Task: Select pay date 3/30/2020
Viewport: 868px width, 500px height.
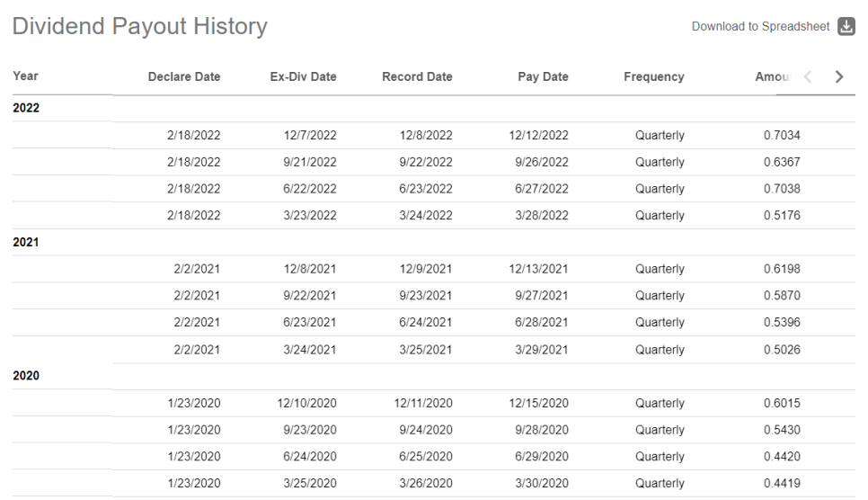Action: coord(542,484)
